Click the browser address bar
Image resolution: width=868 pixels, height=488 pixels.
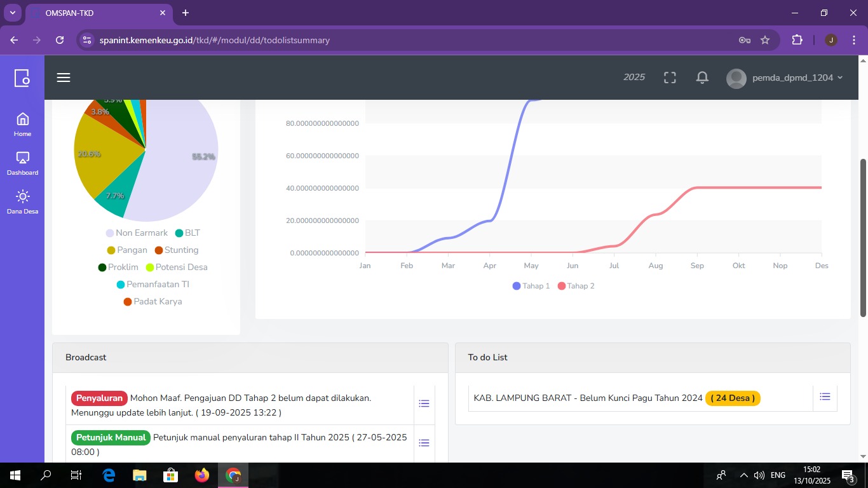point(407,40)
